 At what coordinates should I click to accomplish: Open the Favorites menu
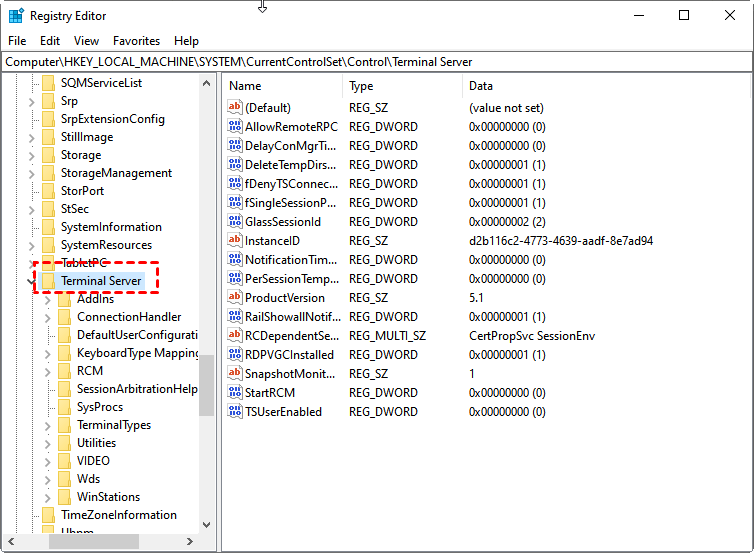click(x=136, y=41)
